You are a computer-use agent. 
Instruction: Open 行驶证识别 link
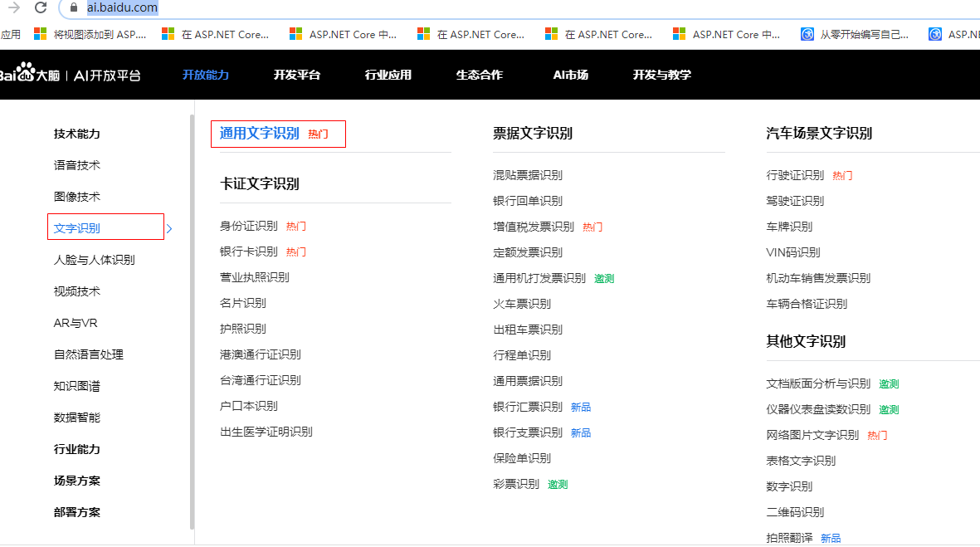pyautogui.click(x=795, y=175)
